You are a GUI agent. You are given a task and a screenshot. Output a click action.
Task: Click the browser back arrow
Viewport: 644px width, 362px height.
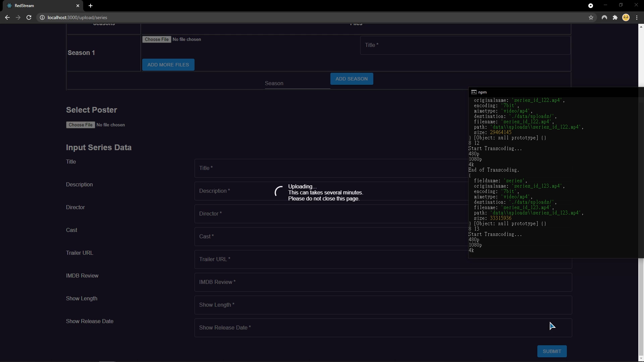(x=7, y=17)
